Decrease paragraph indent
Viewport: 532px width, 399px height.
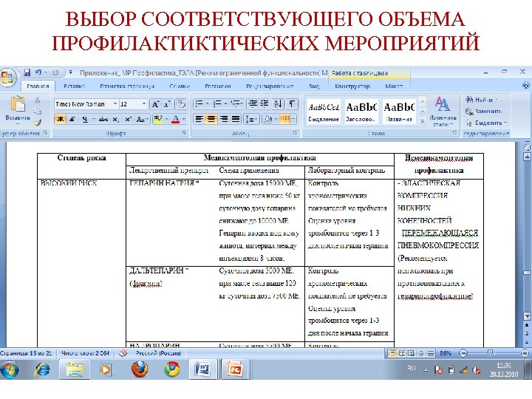click(x=253, y=104)
